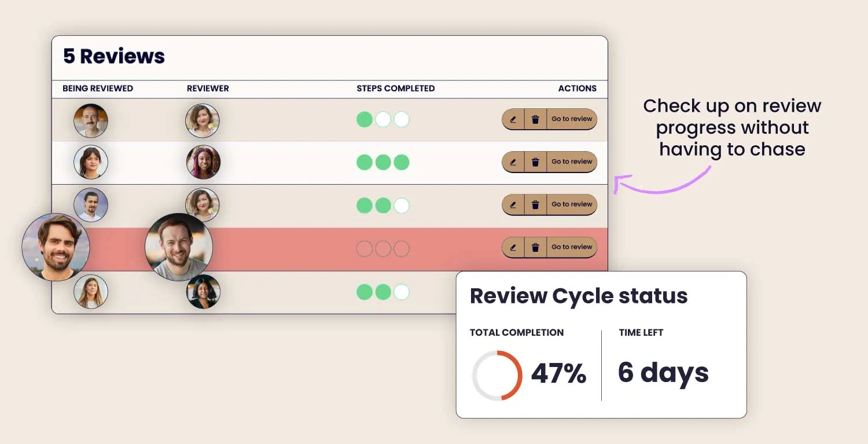Expand the REVIEWER column header
Image resolution: width=868 pixels, height=444 pixels.
(208, 89)
